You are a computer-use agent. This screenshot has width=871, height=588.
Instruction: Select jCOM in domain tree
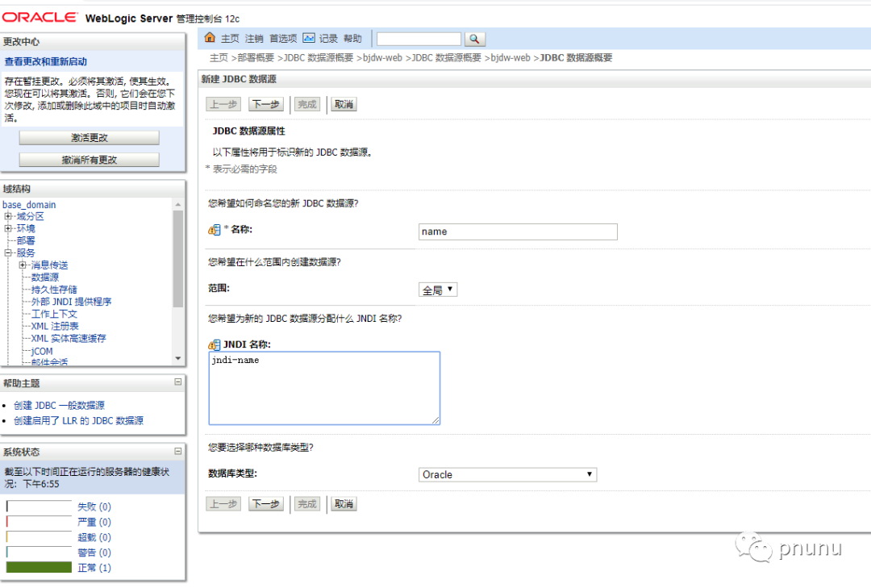pyautogui.click(x=42, y=351)
